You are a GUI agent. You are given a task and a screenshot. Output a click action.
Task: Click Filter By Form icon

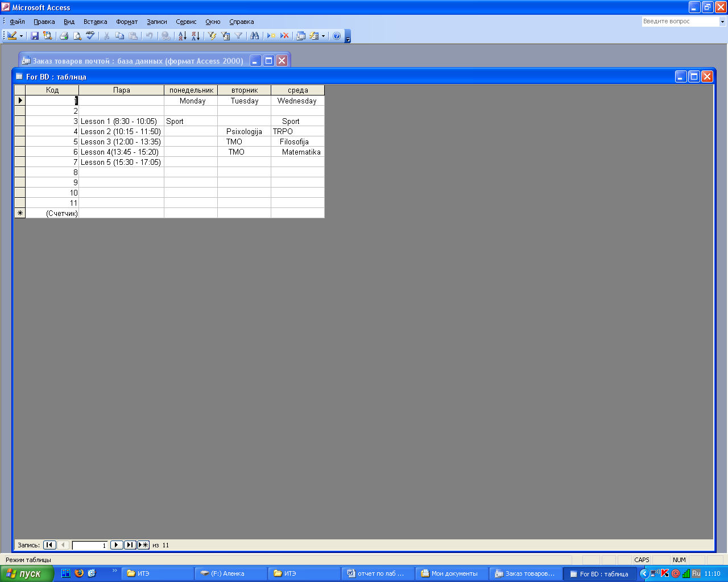point(225,35)
